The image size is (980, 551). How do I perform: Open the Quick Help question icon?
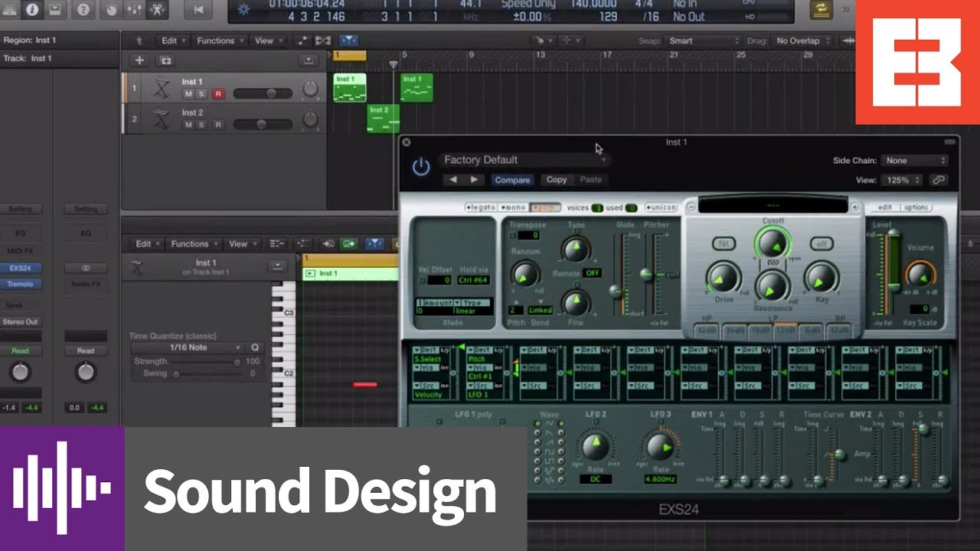[83, 10]
